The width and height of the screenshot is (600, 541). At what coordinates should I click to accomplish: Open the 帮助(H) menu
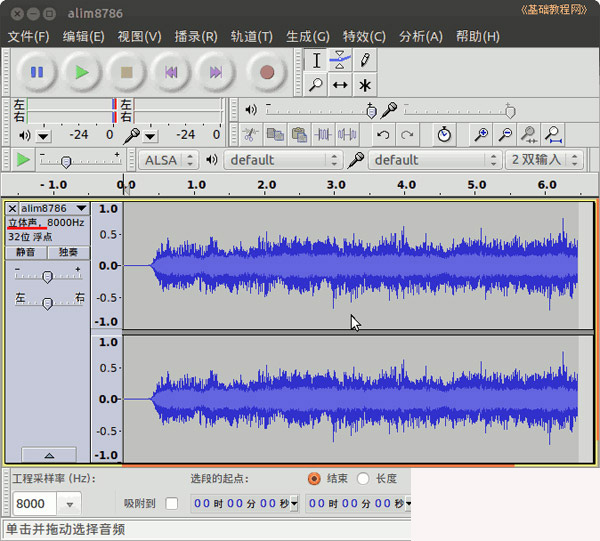(478, 37)
